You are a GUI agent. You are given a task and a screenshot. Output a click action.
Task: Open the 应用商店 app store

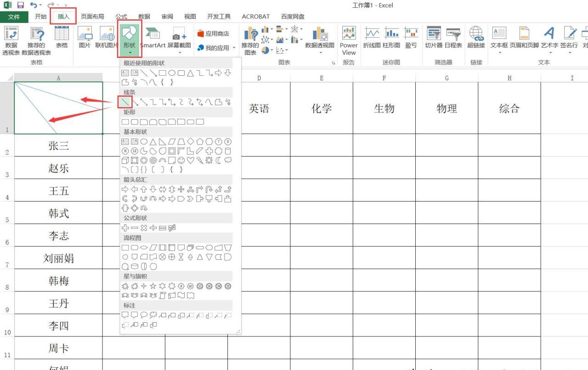[x=213, y=34]
